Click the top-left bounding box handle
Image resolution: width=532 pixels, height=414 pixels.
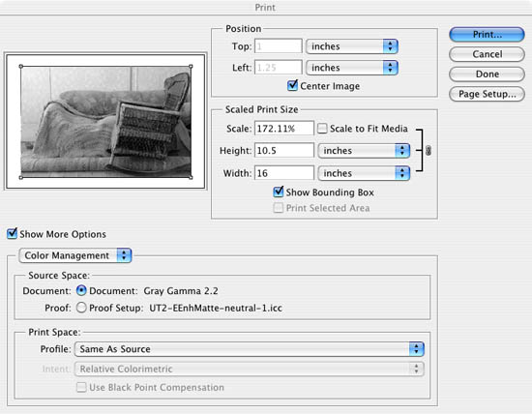[21, 66]
